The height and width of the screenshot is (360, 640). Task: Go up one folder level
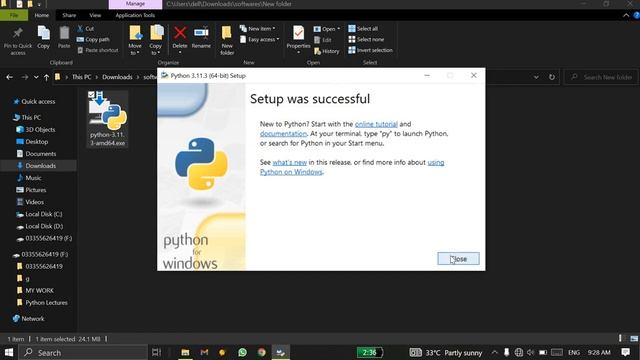tap(46, 77)
